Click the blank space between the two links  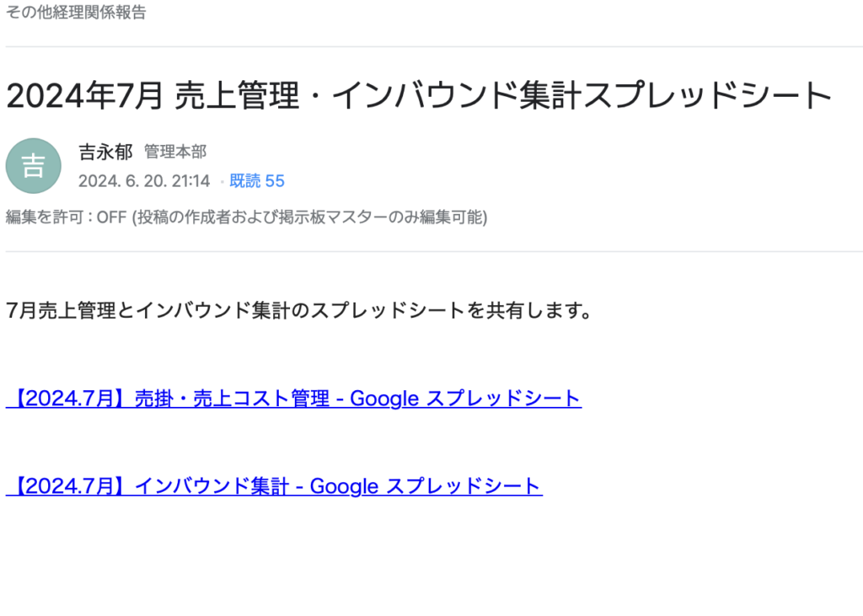pyautogui.click(x=337, y=442)
